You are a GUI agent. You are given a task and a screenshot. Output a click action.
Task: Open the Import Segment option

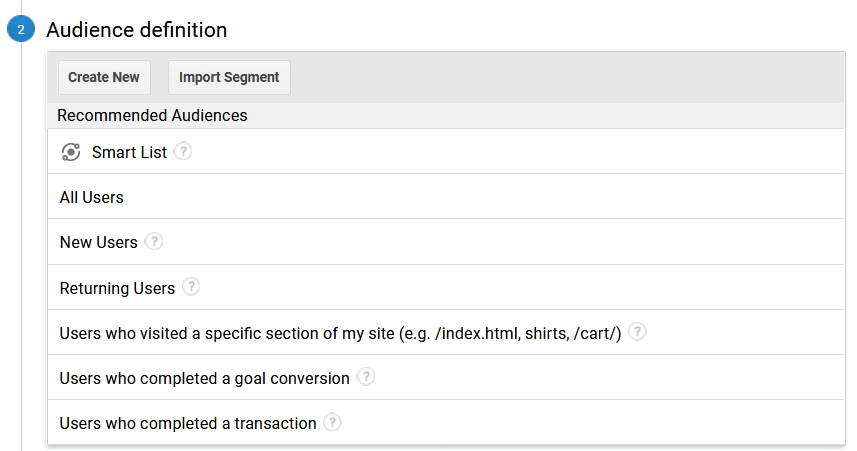[x=229, y=77]
